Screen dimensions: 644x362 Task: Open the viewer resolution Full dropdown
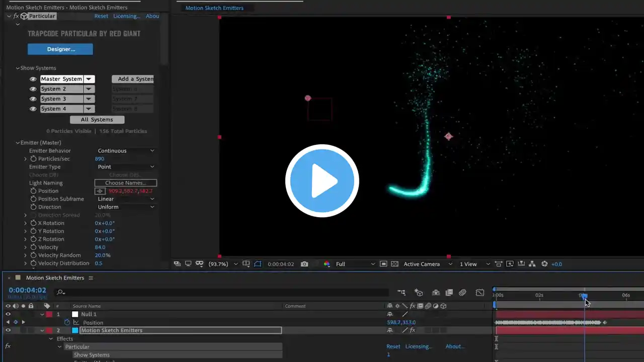(x=355, y=264)
